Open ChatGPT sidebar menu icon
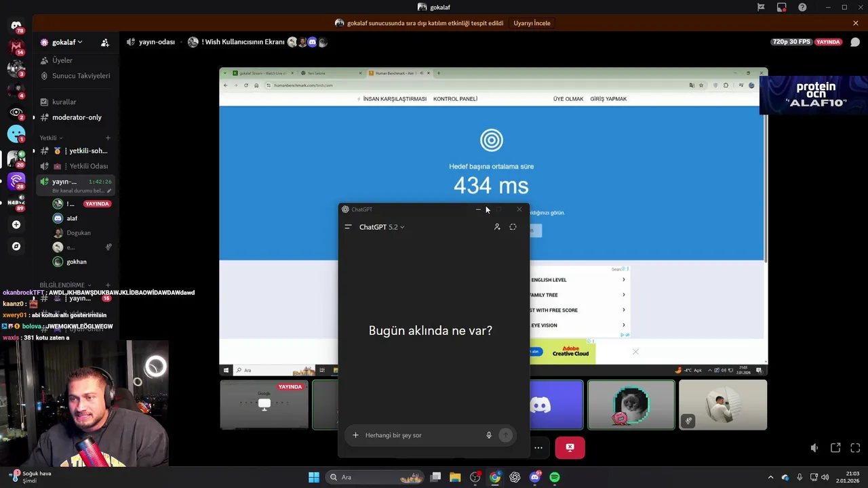This screenshot has width=868, height=488. pos(348,227)
